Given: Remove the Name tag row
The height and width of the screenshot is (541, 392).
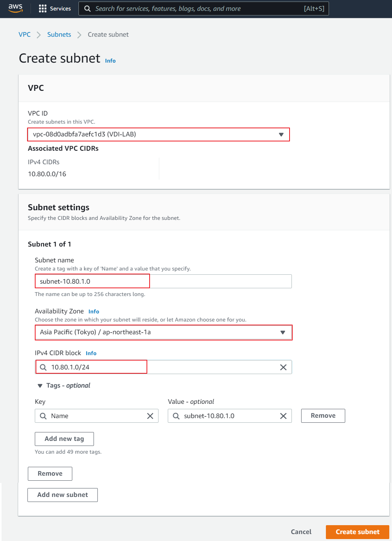Looking at the screenshot, I should coord(323,416).
